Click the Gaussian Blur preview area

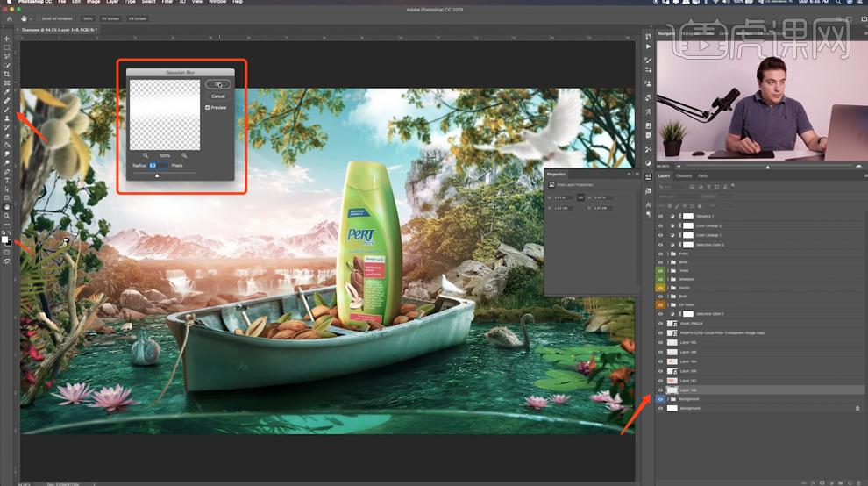165,115
